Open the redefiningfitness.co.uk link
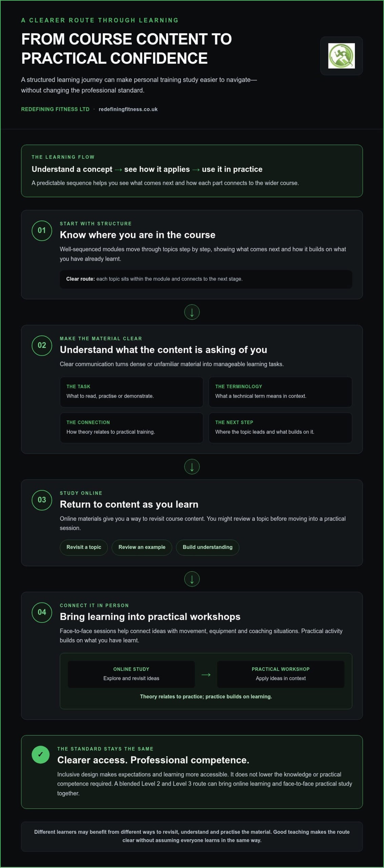The height and width of the screenshot is (868, 384). click(128, 110)
